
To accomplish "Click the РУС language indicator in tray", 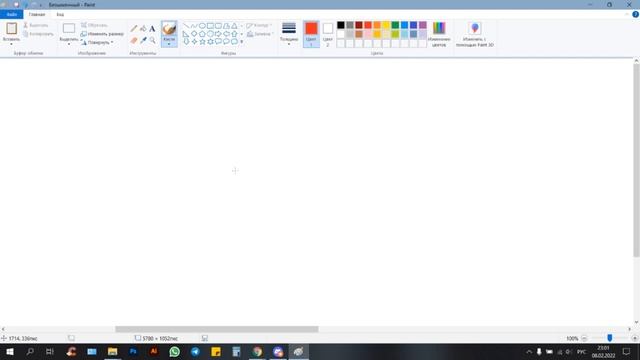I will tap(581, 351).
